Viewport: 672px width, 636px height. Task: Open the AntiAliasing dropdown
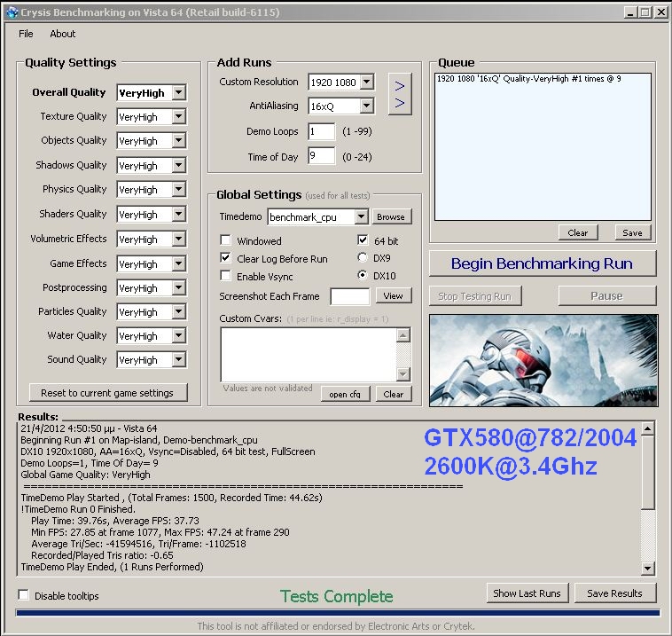pos(367,106)
